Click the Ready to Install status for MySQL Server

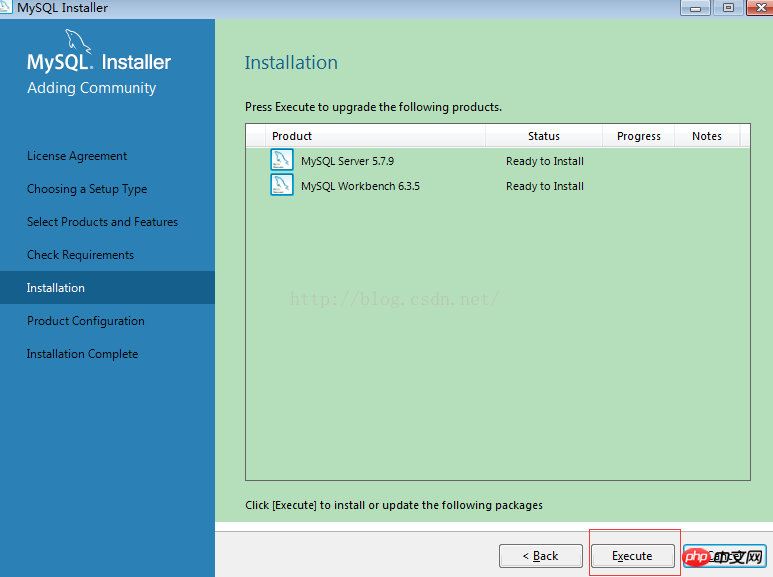pyautogui.click(x=545, y=161)
